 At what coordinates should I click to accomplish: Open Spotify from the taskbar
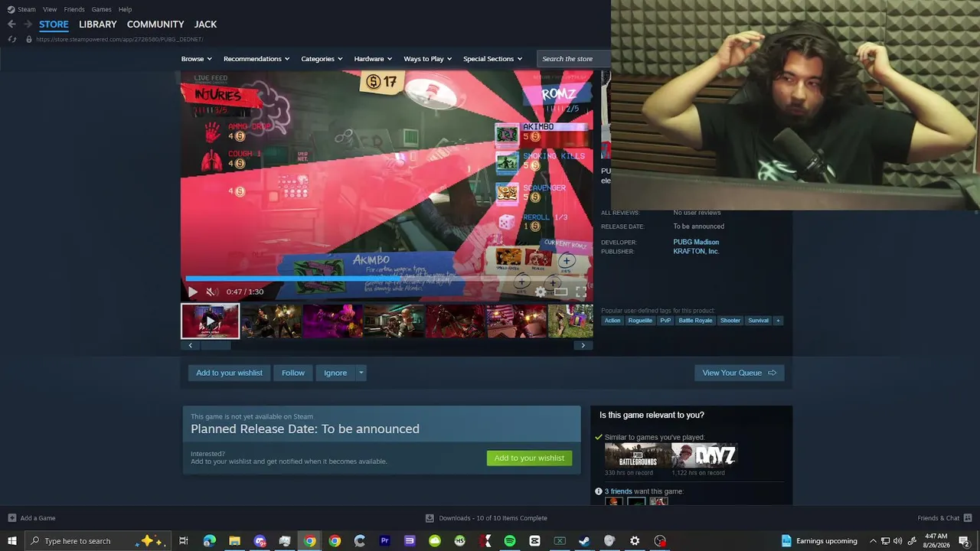pos(510,541)
